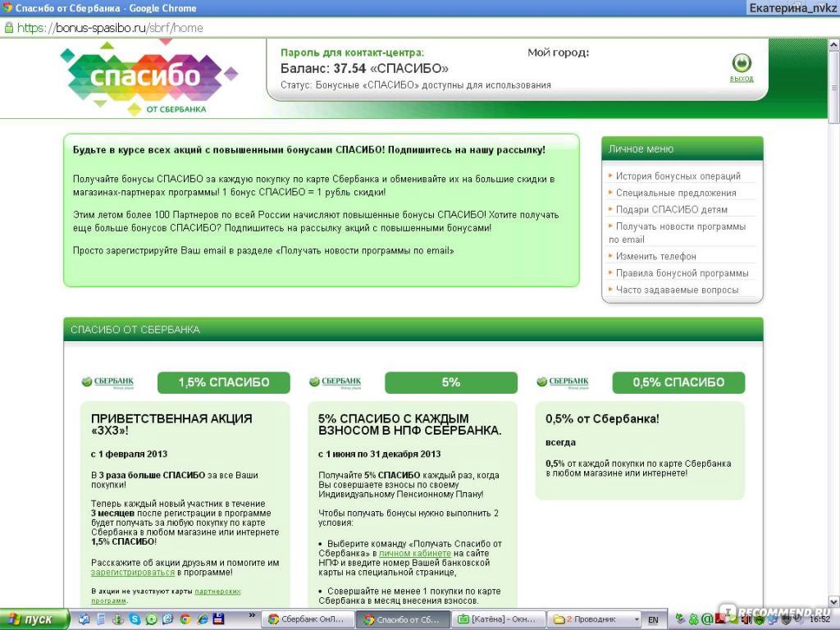This screenshot has height=630, width=840.
Task: Click the 0,5% СПАСИБО green badge
Action: coord(678,382)
